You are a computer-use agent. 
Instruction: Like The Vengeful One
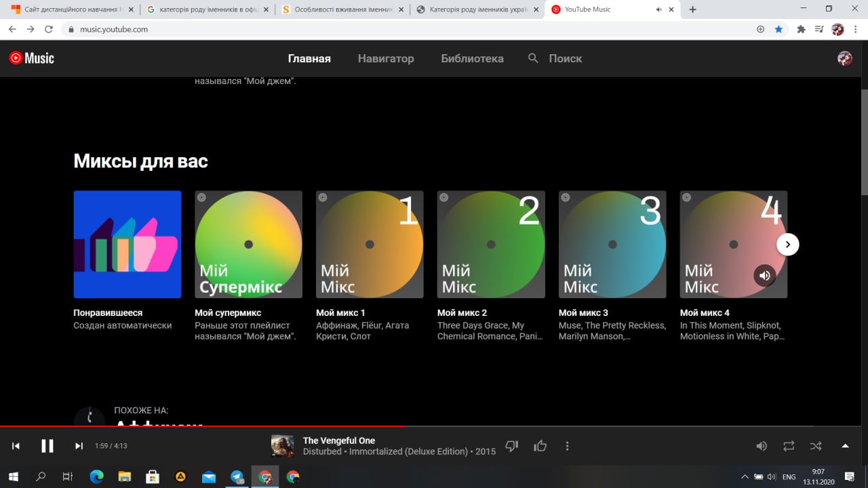pyautogui.click(x=540, y=445)
